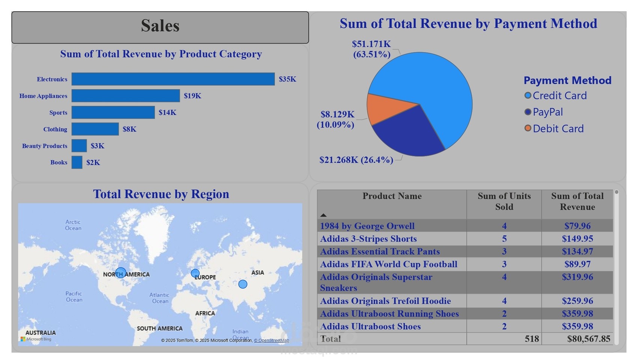Click the Electronics bar in the category chart
The width and height of the screenshot is (638, 364).
coord(173,79)
